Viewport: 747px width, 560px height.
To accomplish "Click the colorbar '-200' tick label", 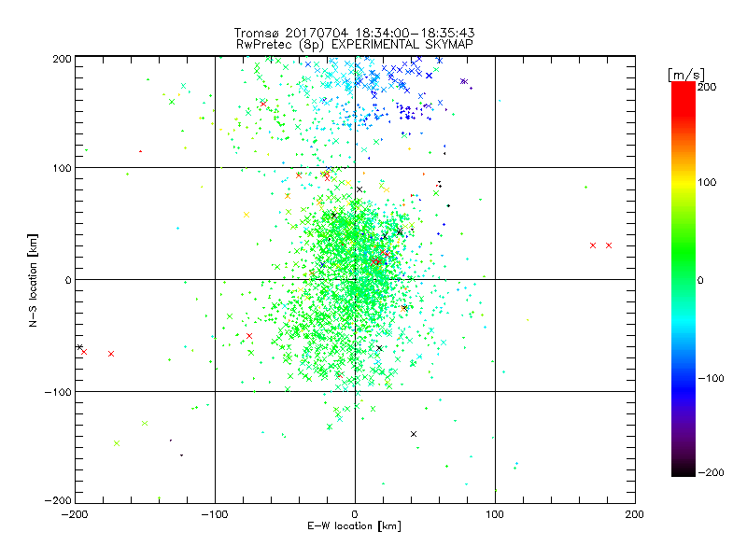I will (711, 472).
